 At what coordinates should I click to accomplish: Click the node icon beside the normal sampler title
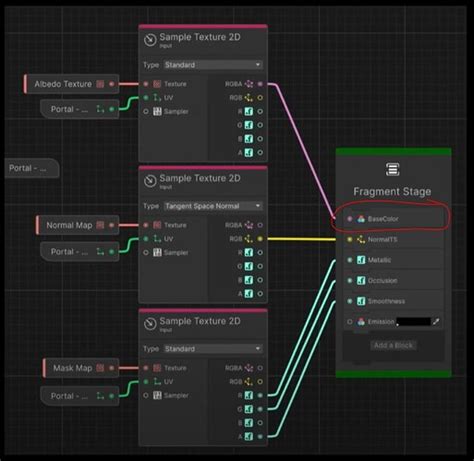pyautogui.click(x=150, y=181)
